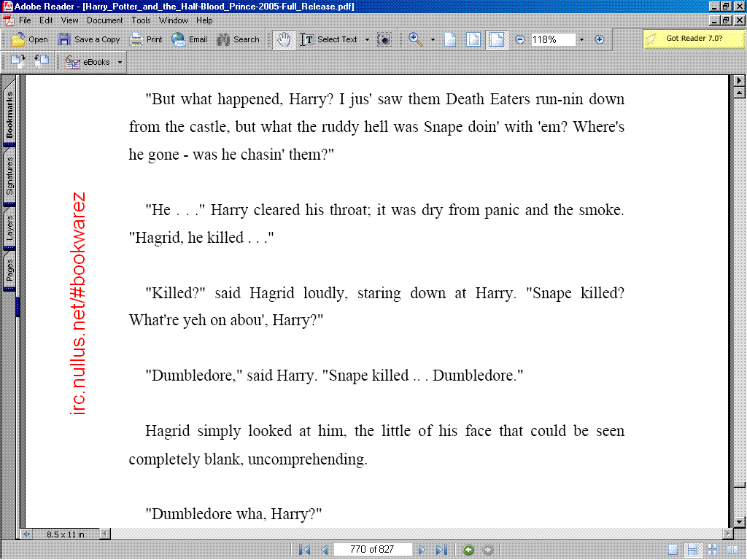This screenshot has height=560, width=747.
Task: Show the Pages navigation tab
Action: point(9,270)
